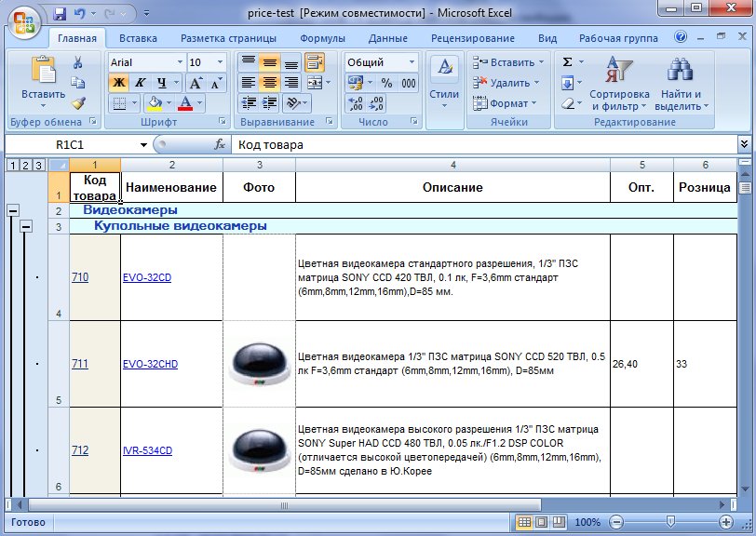Open the Arial font name dropdown
This screenshot has width=756, height=536.
coord(180,62)
